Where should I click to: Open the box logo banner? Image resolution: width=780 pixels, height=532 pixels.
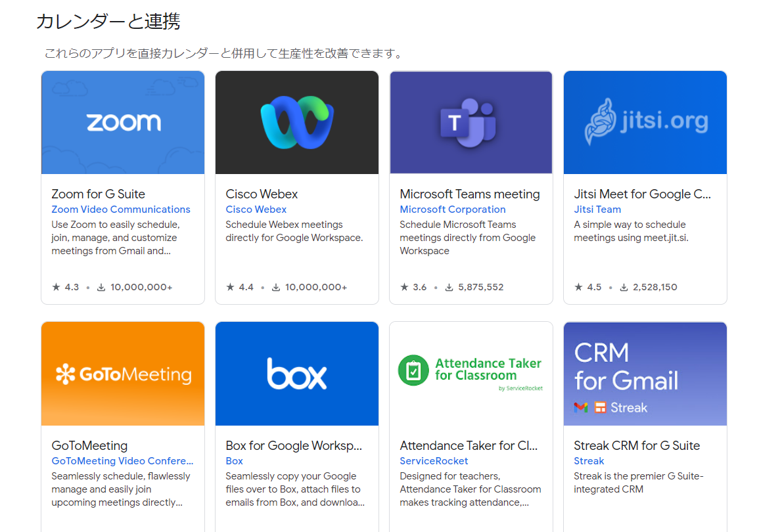(x=297, y=374)
